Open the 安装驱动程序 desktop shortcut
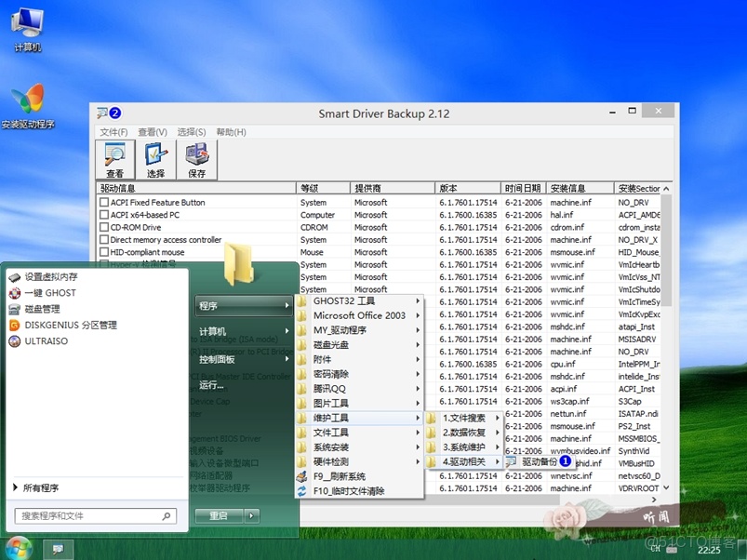 click(x=30, y=100)
